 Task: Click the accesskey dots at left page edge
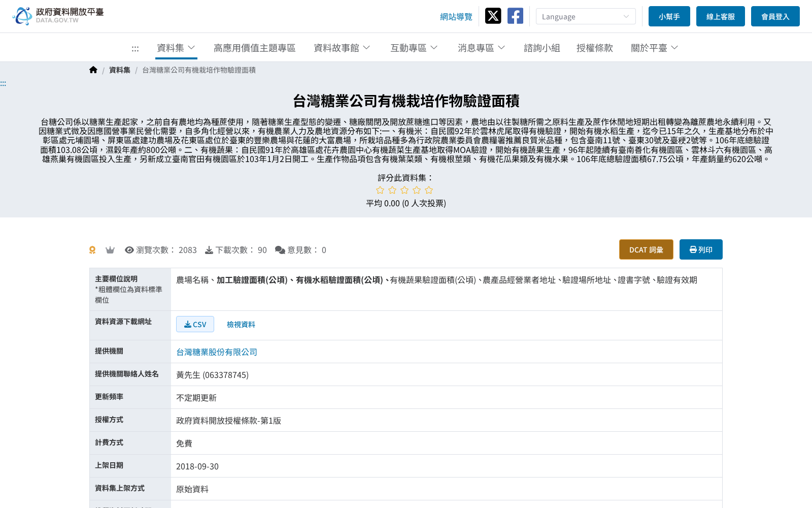point(3,83)
